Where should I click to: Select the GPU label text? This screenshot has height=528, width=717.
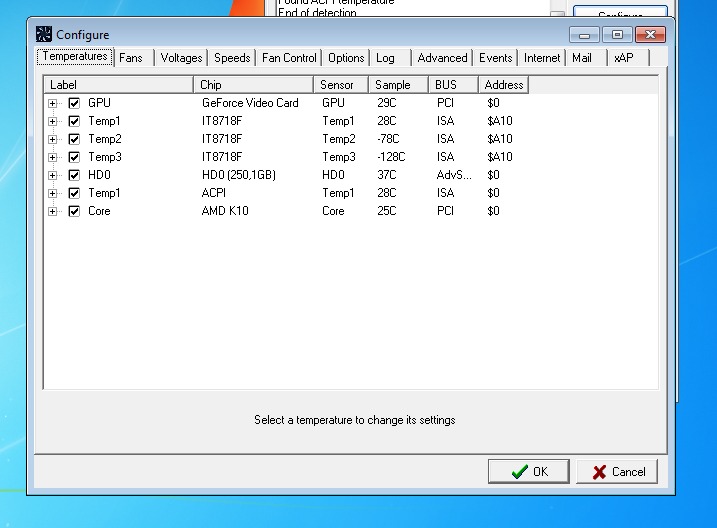[x=99, y=103]
